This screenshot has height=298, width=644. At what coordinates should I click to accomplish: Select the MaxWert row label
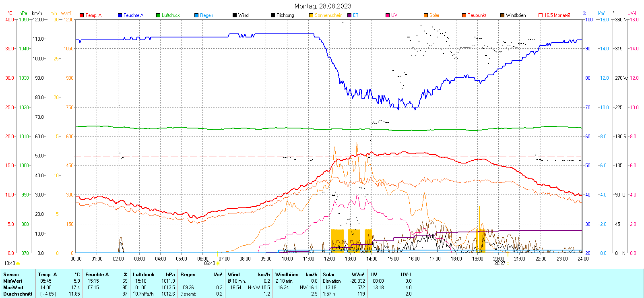point(13,288)
